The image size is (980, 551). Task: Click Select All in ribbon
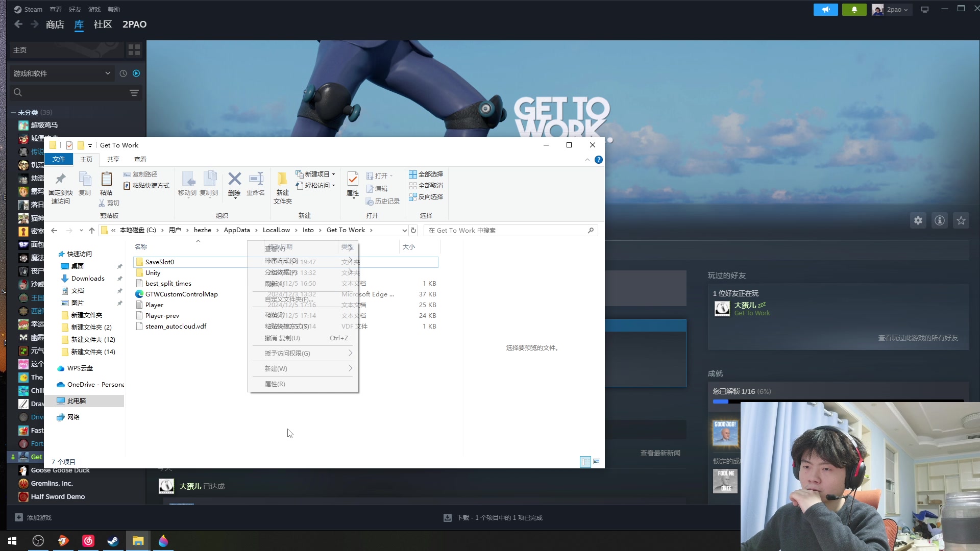coord(426,174)
